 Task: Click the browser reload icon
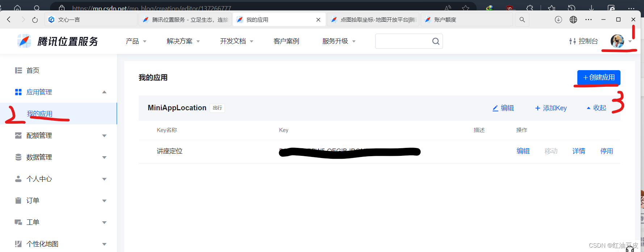tap(35, 20)
